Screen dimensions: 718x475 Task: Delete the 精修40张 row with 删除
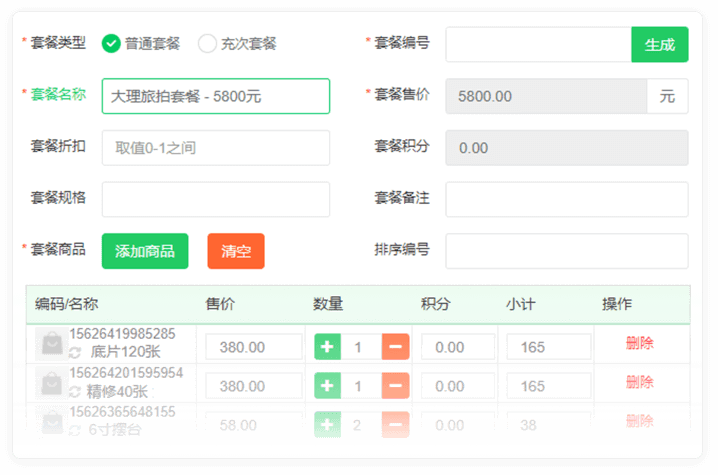pos(640,382)
